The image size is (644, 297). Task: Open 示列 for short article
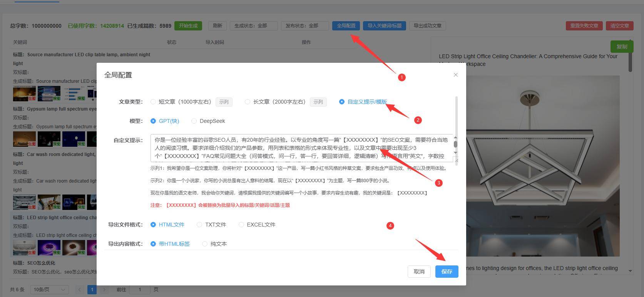[x=224, y=102]
